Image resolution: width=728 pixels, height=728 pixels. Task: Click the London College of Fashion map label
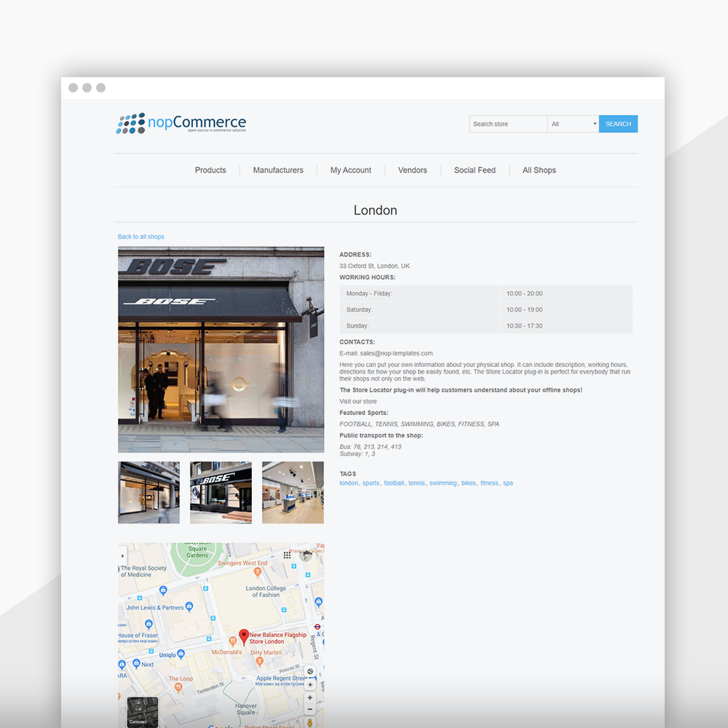[x=266, y=591]
